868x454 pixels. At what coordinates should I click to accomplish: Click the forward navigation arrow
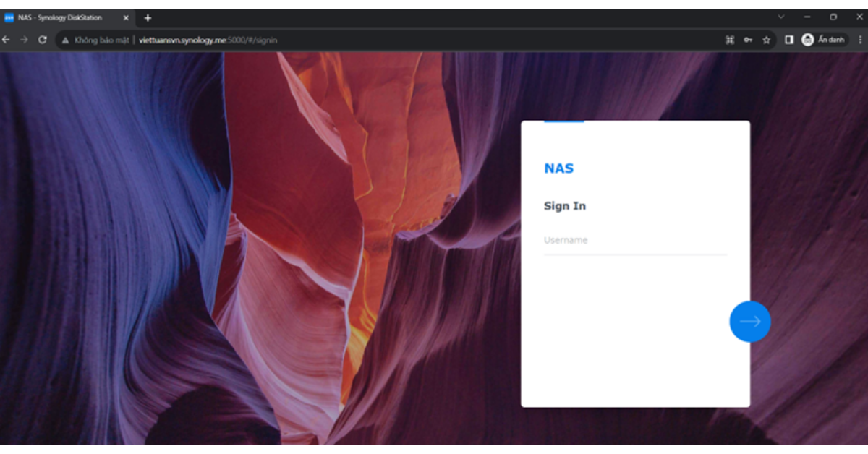point(24,40)
